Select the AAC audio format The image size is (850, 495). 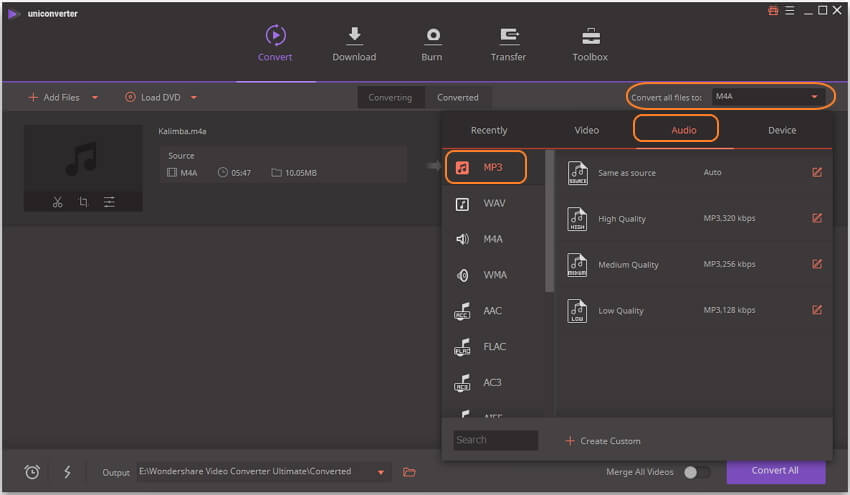coord(493,311)
